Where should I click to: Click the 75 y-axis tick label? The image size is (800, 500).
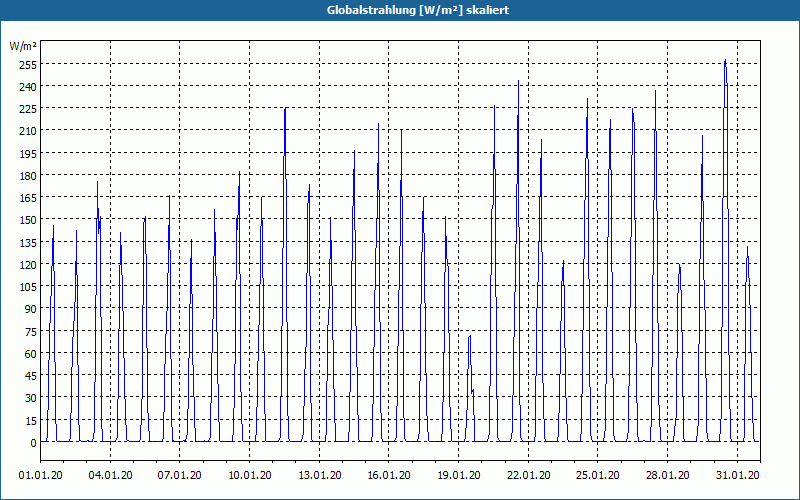click(x=31, y=332)
